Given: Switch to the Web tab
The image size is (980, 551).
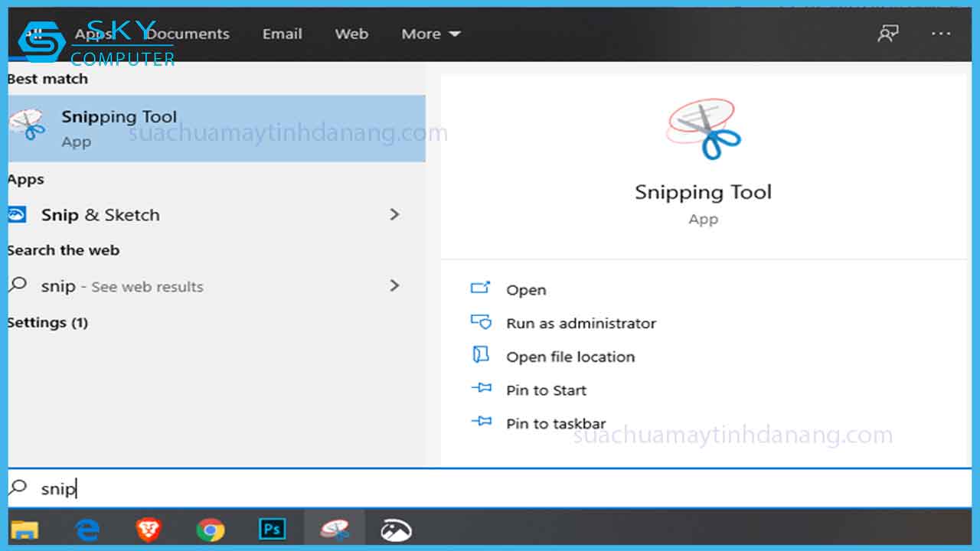Looking at the screenshot, I should pyautogui.click(x=351, y=34).
